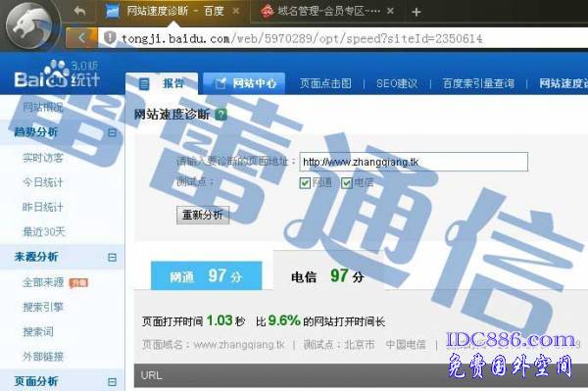Collapse the 页面分析 sidebar section
Screen dimensions: 588x391
click(x=112, y=381)
